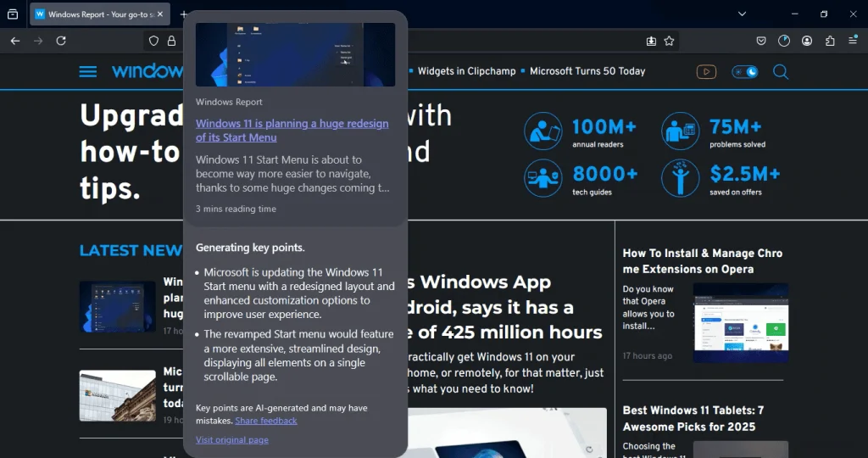Open the video play icon in header
This screenshot has height=458, width=868.
point(706,72)
